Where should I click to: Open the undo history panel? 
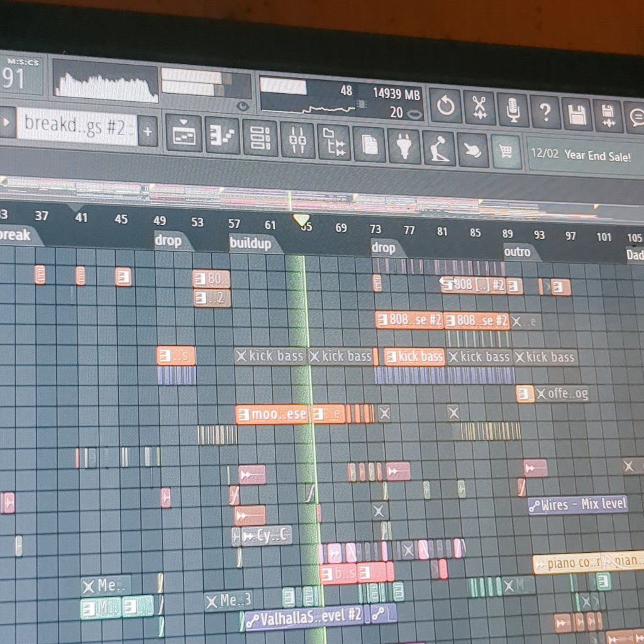446,105
